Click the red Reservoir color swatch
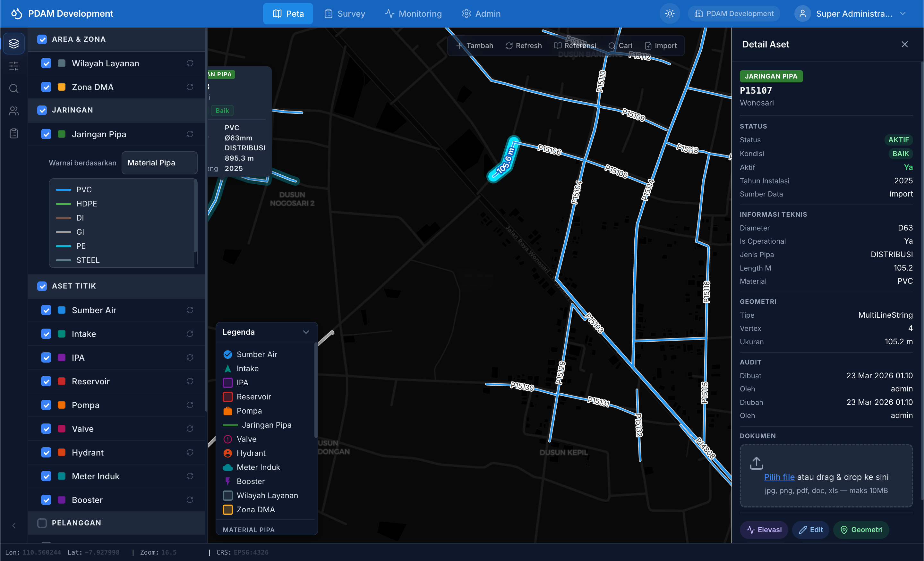Image resolution: width=924 pixels, height=561 pixels. [x=62, y=381]
